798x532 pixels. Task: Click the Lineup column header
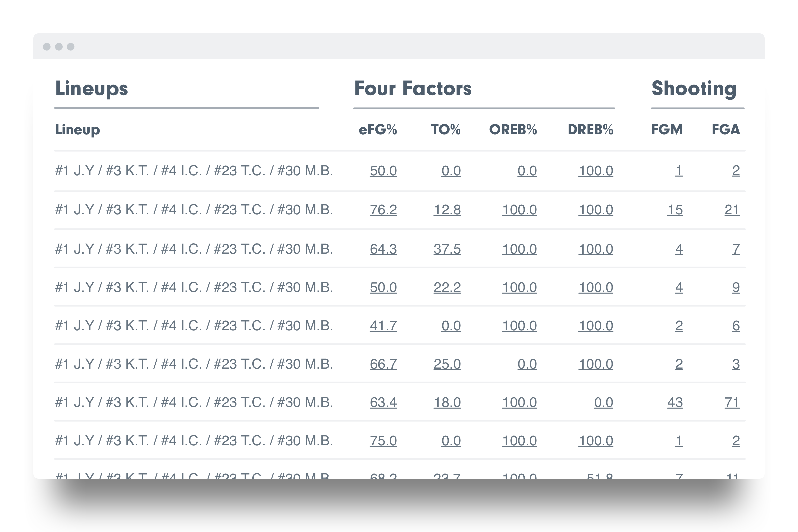click(x=77, y=130)
